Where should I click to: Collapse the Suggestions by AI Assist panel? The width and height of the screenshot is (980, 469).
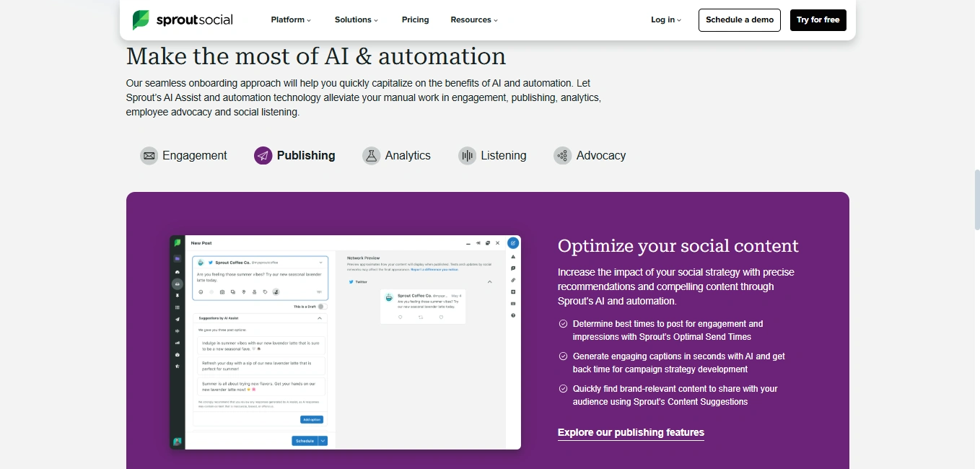[320, 318]
